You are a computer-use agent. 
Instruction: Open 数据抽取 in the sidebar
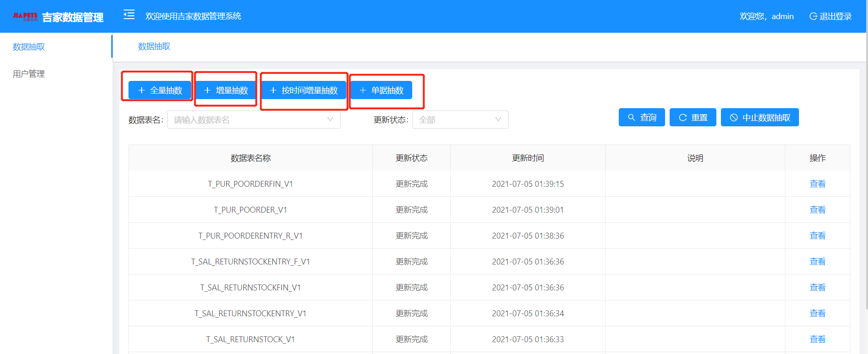pyautogui.click(x=29, y=47)
